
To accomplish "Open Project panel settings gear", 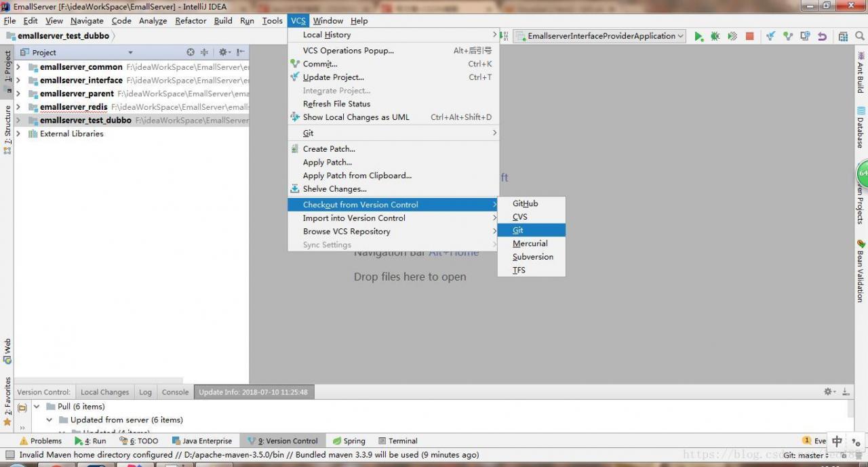I will click(224, 52).
